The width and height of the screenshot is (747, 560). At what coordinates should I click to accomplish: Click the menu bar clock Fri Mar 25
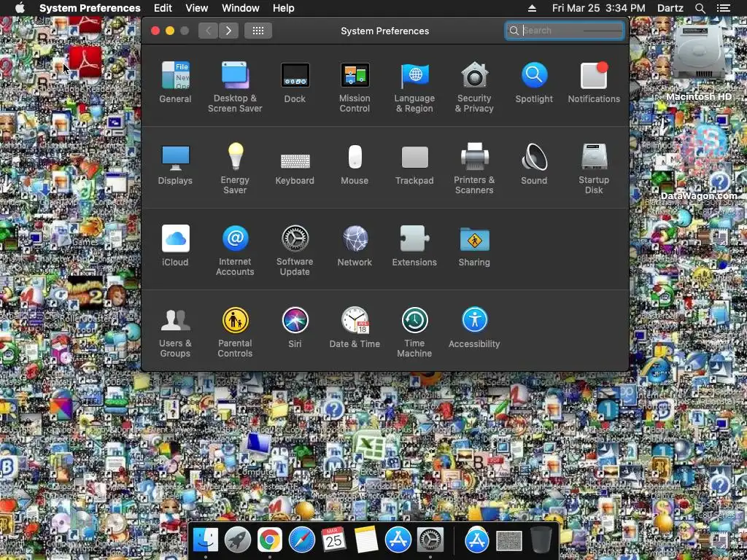(598, 8)
